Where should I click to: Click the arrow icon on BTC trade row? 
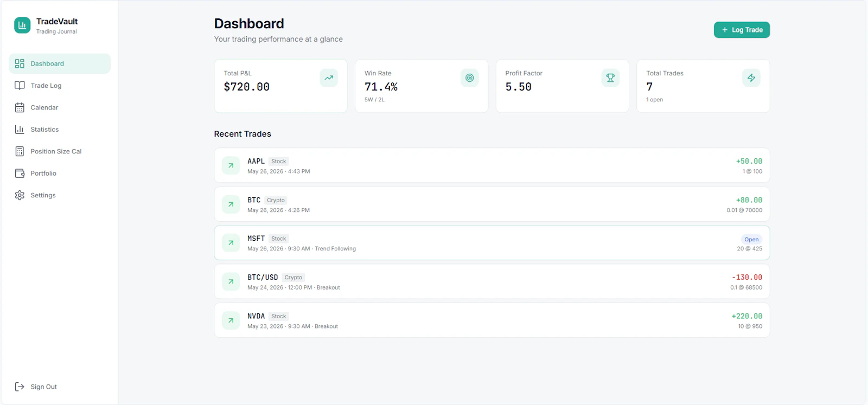coord(231,204)
